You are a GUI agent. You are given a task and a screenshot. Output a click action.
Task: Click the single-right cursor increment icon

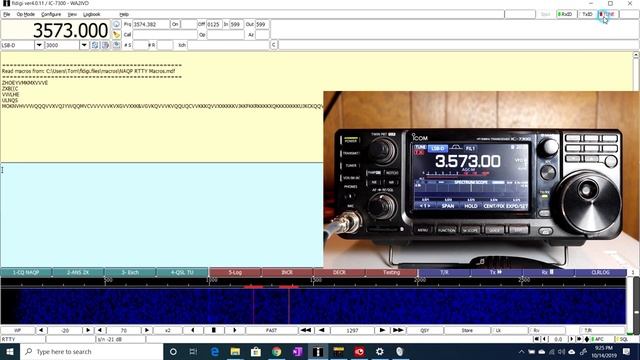[x=382, y=330]
